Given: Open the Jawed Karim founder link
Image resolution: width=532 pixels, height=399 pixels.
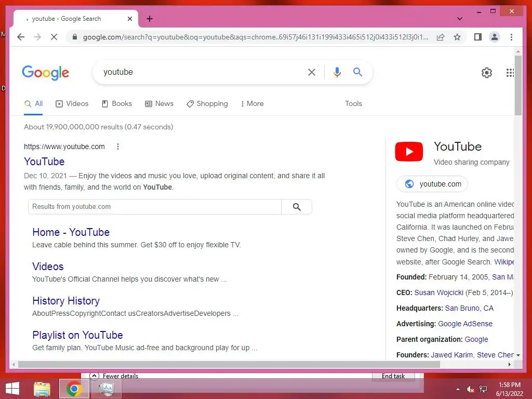Looking at the screenshot, I should point(451,355).
